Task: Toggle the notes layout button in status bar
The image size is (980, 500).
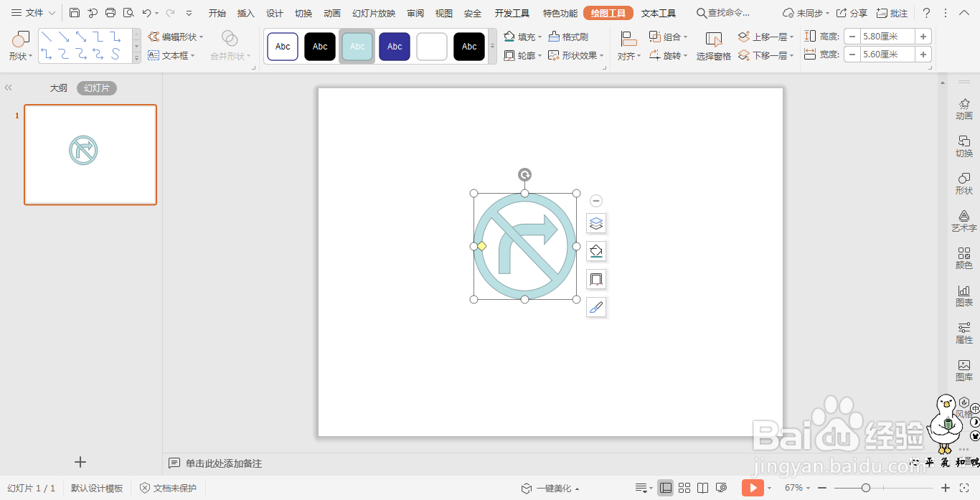Action: [643, 488]
